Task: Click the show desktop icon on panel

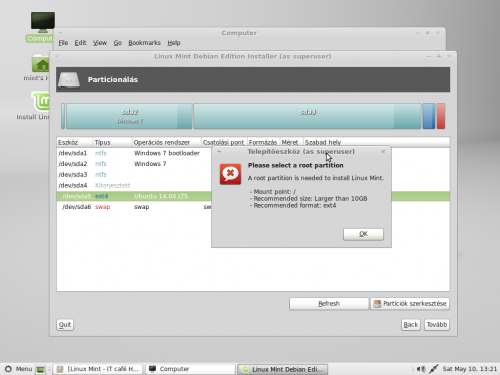Action: (41, 369)
